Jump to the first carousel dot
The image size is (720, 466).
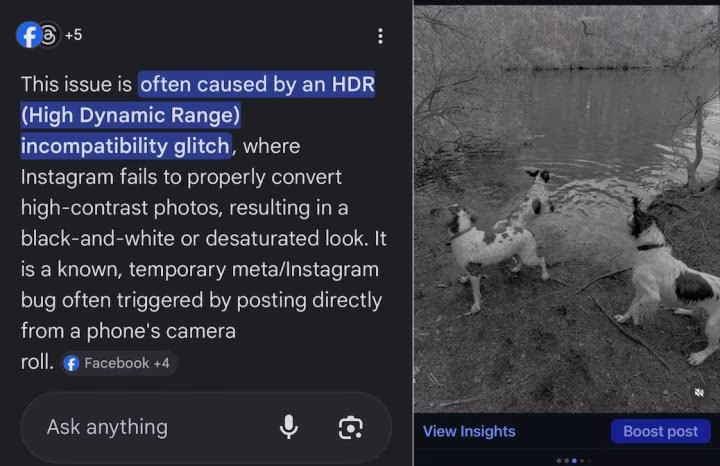(559, 460)
